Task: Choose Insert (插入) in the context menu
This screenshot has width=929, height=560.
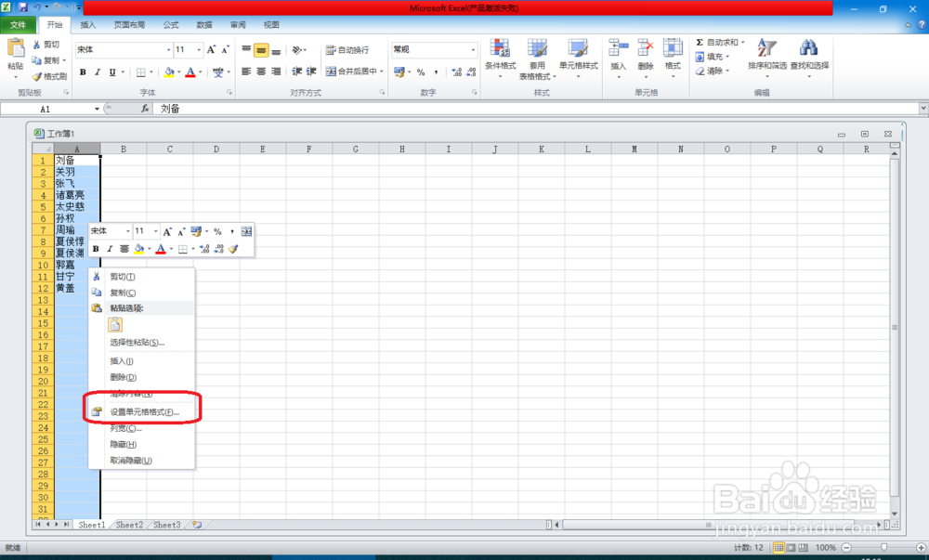Action: click(141, 361)
